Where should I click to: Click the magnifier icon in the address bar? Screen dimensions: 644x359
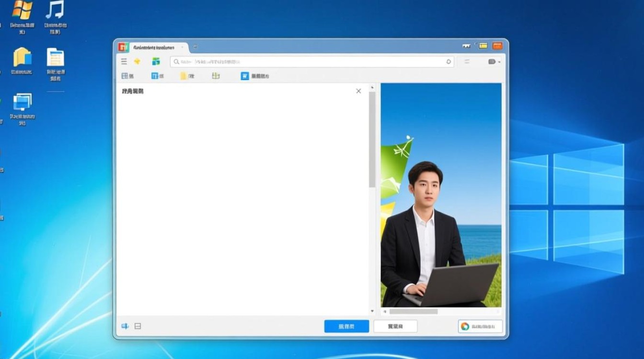[x=175, y=61]
